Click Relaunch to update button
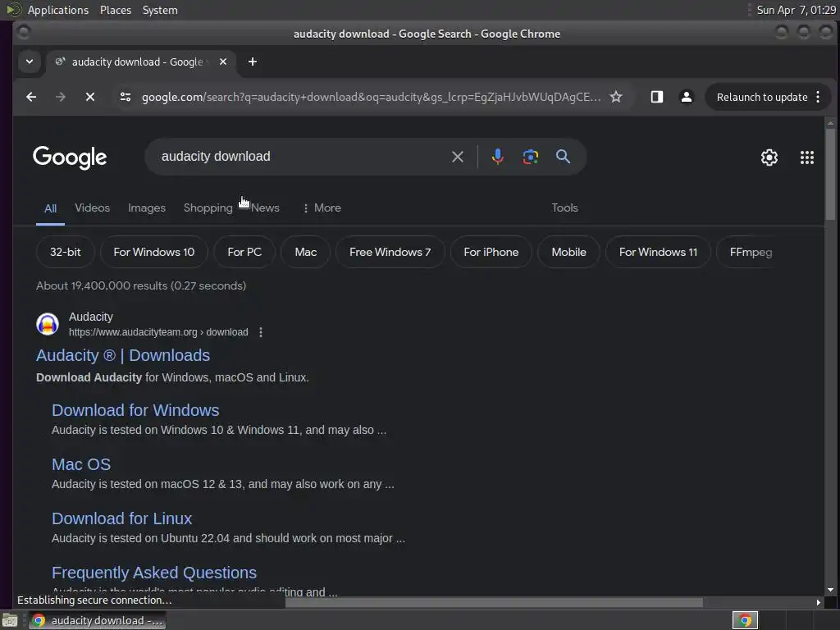 [762, 97]
